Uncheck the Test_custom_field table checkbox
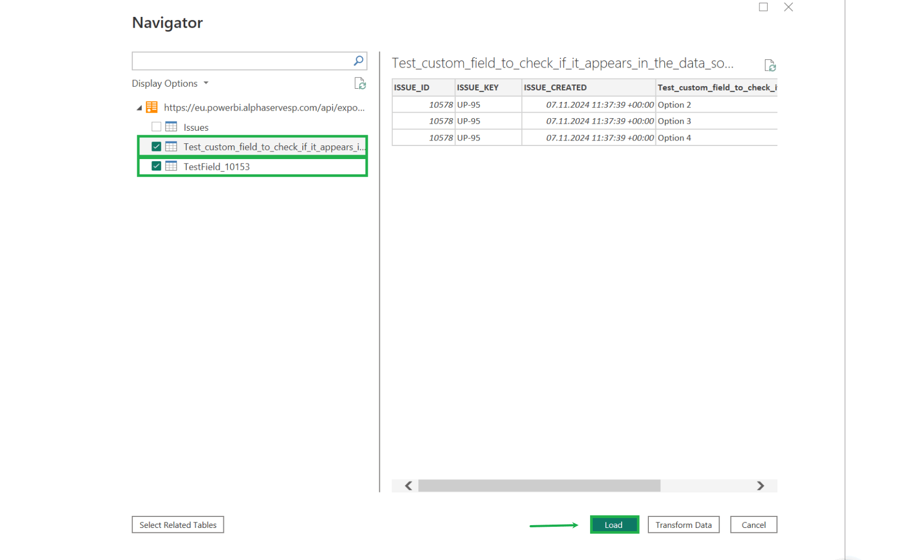The width and height of the screenshot is (924, 560). coord(156,147)
